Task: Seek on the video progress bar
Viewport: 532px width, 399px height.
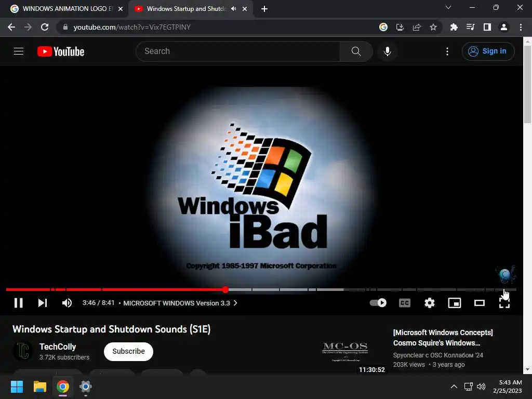Action: (x=261, y=289)
